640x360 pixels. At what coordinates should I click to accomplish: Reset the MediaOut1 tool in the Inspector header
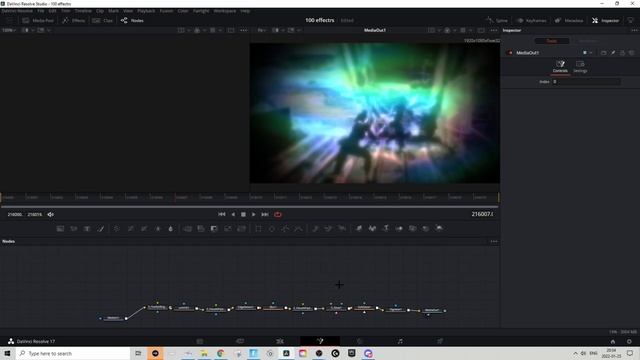(x=631, y=53)
